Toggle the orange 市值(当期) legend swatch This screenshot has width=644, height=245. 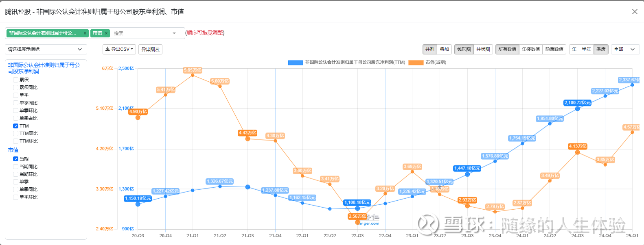[x=416, y=63]
